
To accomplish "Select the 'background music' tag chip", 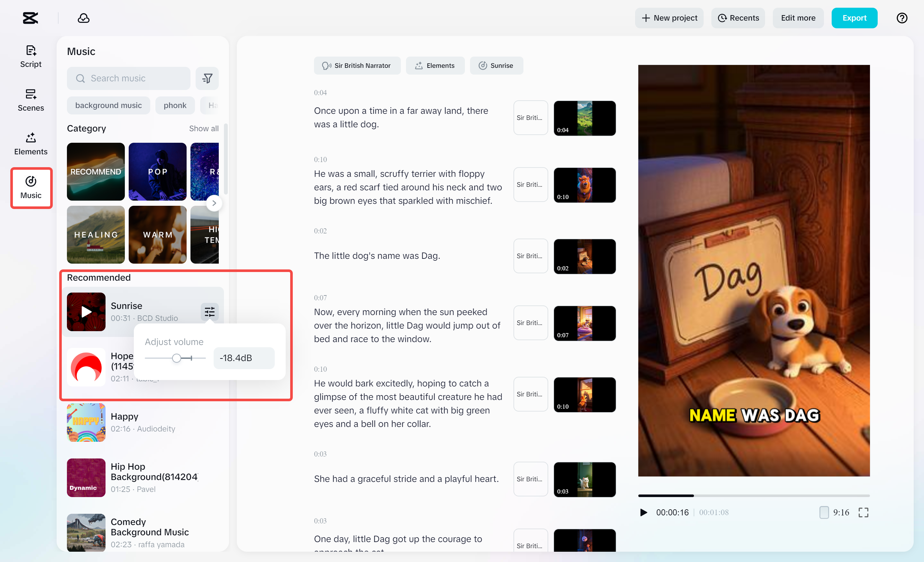I will (108, 105).
